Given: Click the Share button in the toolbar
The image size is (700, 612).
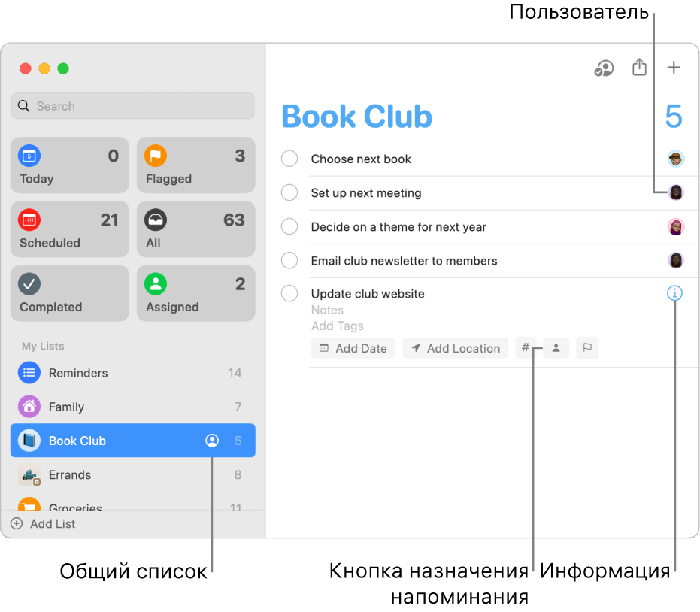Looking at the screenshot, I should click(x=639, y=68).
